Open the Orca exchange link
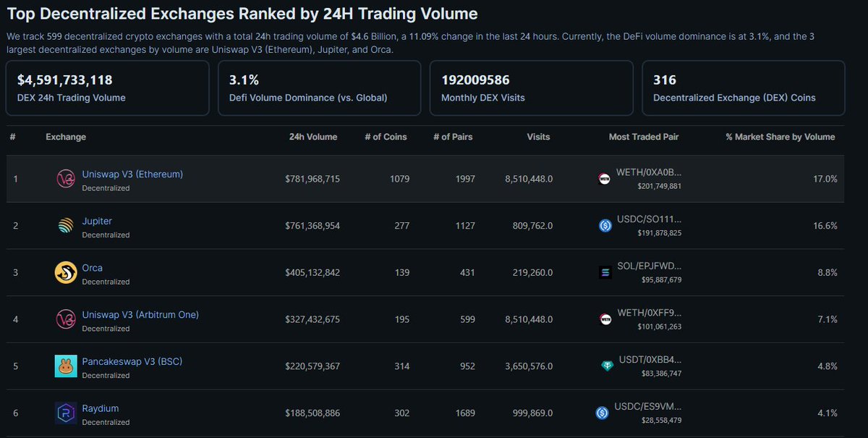The width and height of the screenshot is (868, 438). pos(92,268)
